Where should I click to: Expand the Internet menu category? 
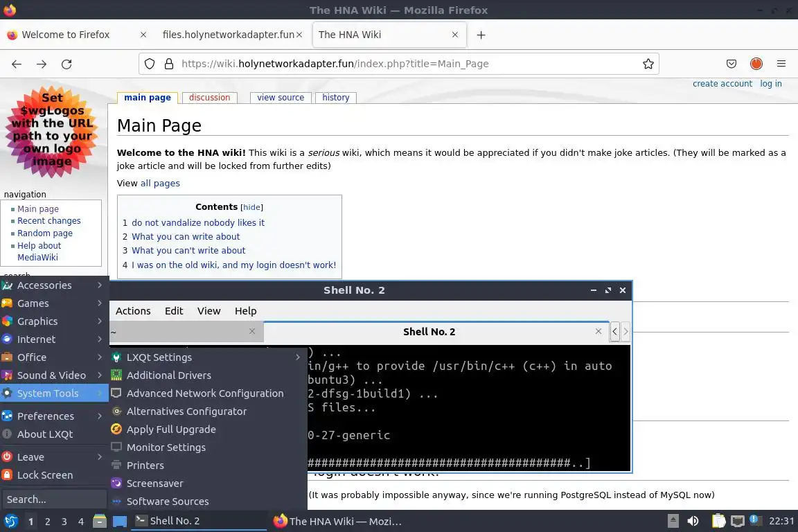click(55, 339)
